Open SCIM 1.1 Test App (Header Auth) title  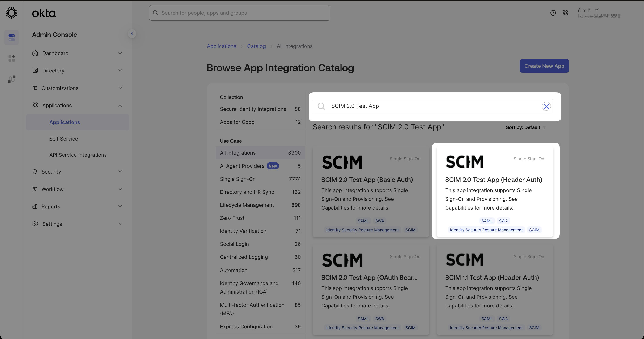[x=492, y=278]
